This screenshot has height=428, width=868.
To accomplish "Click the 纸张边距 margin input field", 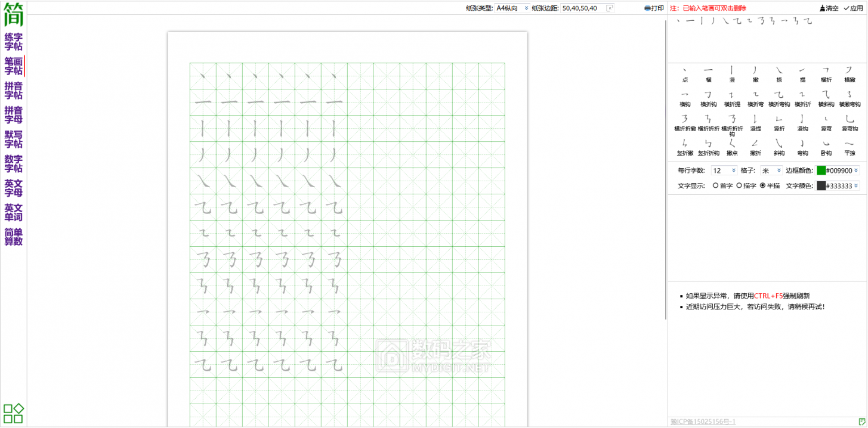I will 582,8.
